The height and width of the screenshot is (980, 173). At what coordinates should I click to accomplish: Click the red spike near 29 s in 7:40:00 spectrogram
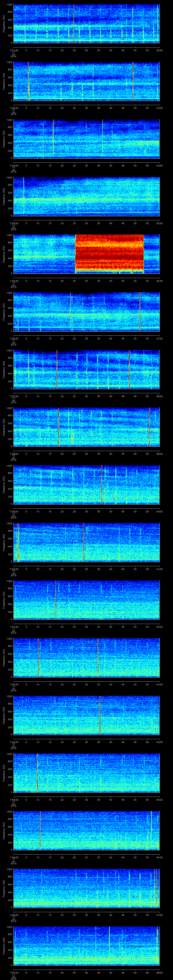pos(84,542)
